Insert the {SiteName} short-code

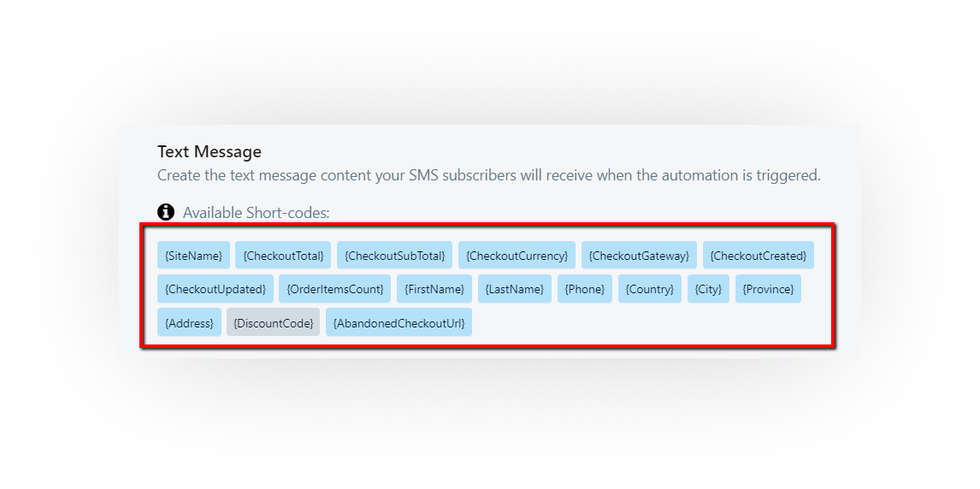click(x=194, y=256)
